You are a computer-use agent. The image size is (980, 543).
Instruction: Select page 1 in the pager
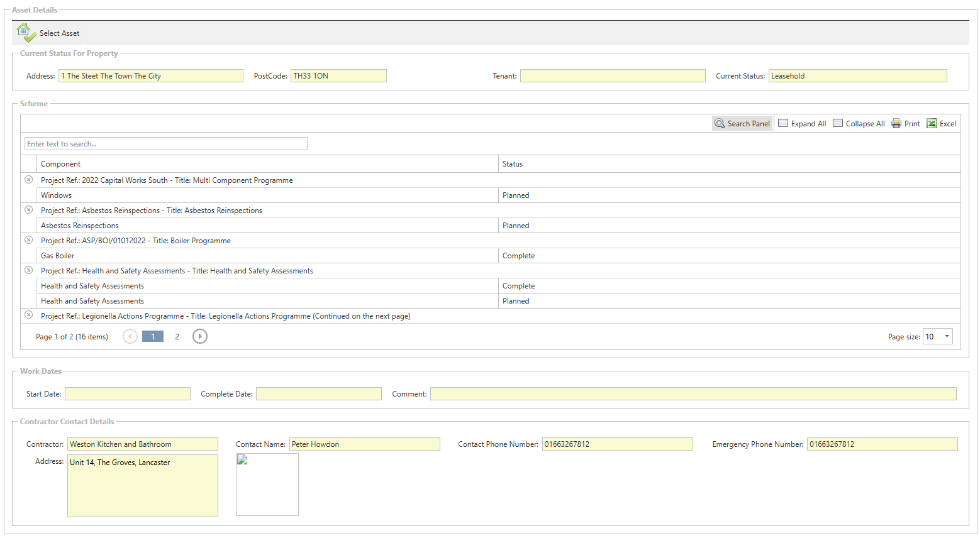click(153, 337)
